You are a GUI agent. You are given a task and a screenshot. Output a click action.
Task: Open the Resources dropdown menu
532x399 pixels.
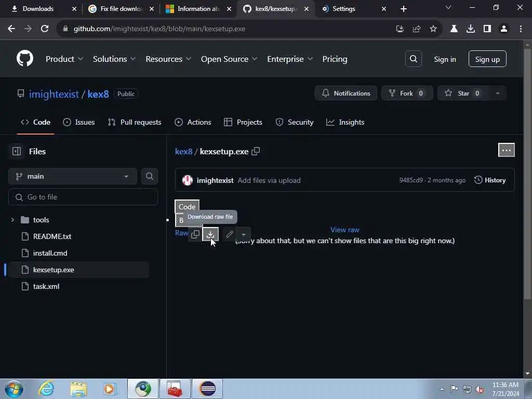[x=169, y=59]
